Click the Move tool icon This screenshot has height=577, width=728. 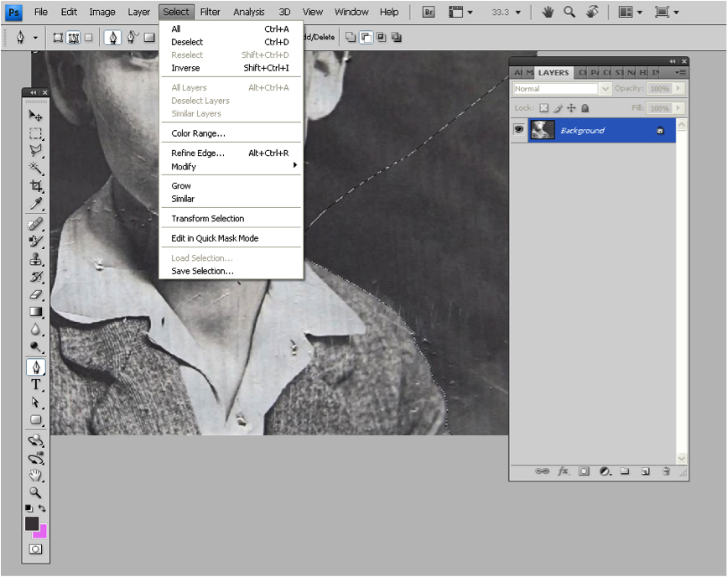36,116
